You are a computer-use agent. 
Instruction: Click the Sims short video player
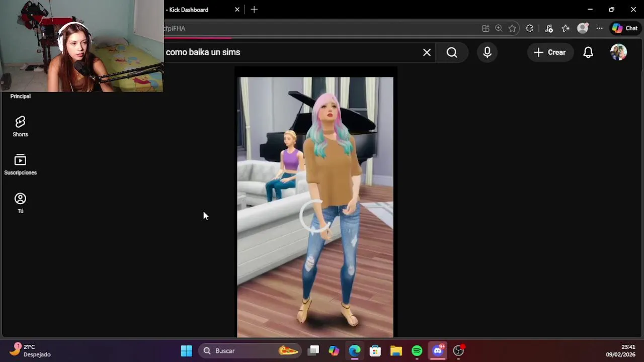click(315, 207)
